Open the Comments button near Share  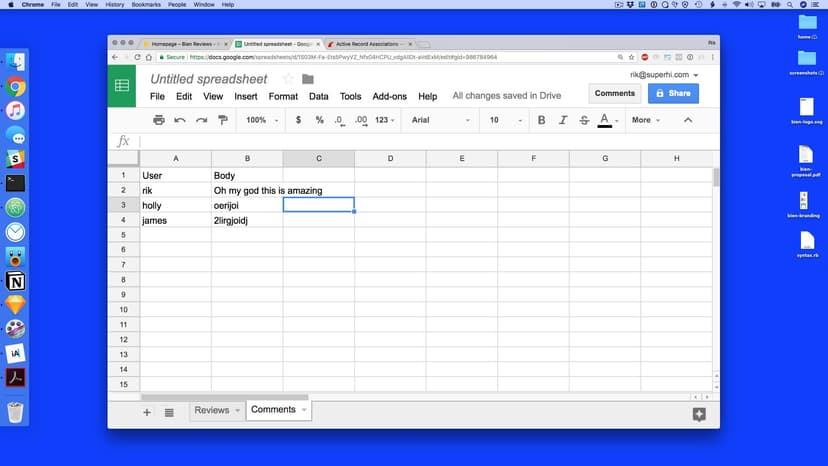pyautogui.click(x=614, y=93)
